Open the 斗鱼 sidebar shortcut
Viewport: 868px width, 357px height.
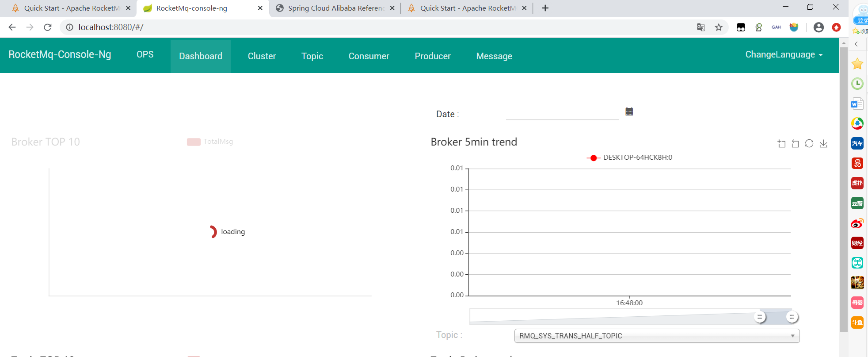(x=857, y=322)
